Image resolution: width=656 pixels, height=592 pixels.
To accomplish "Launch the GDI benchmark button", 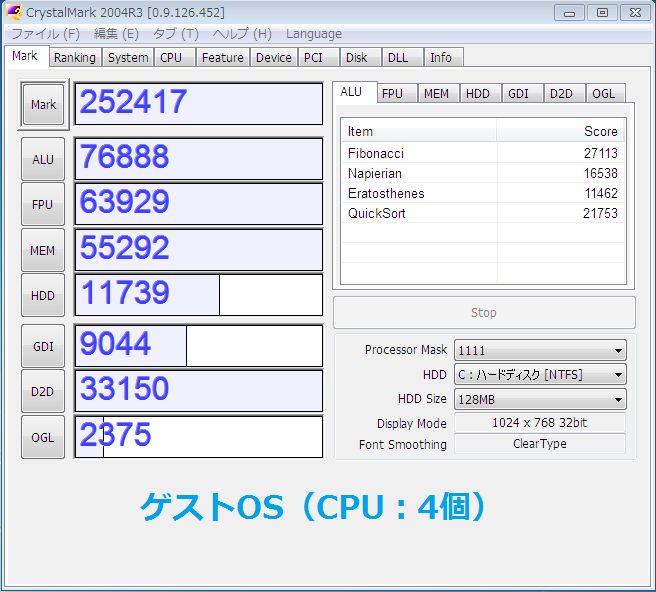I will point(43,346).
